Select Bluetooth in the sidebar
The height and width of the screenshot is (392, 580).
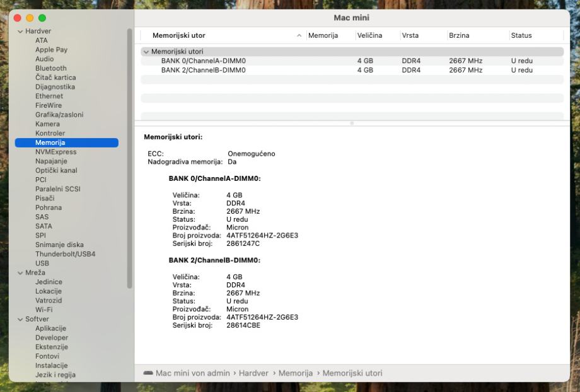pyautogui.click(x=50, y=68)
